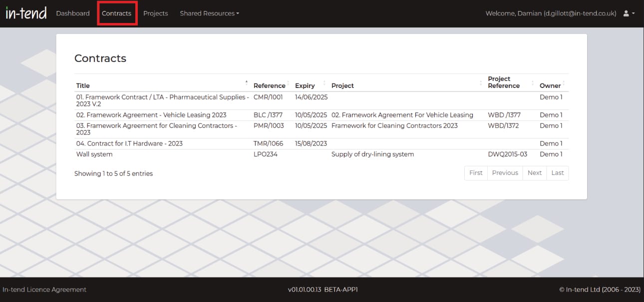
Task: Click the sort icon on Project column
Action: [480, 82]
